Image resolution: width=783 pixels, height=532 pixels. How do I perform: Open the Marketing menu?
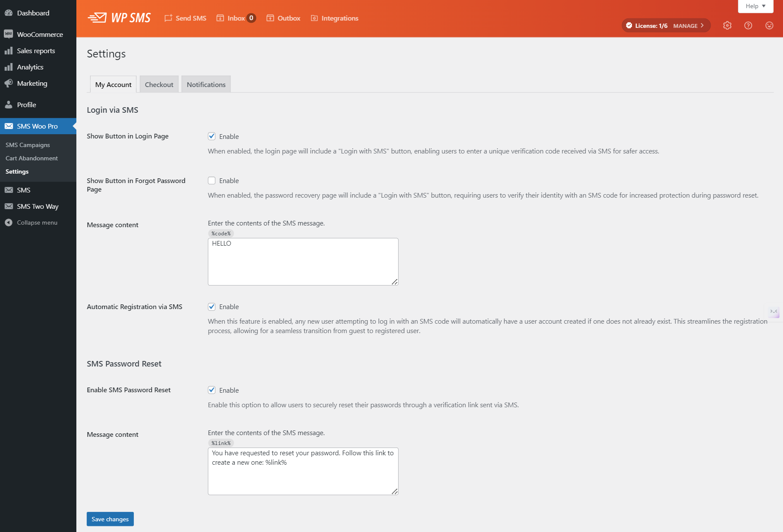click(38, 83)
